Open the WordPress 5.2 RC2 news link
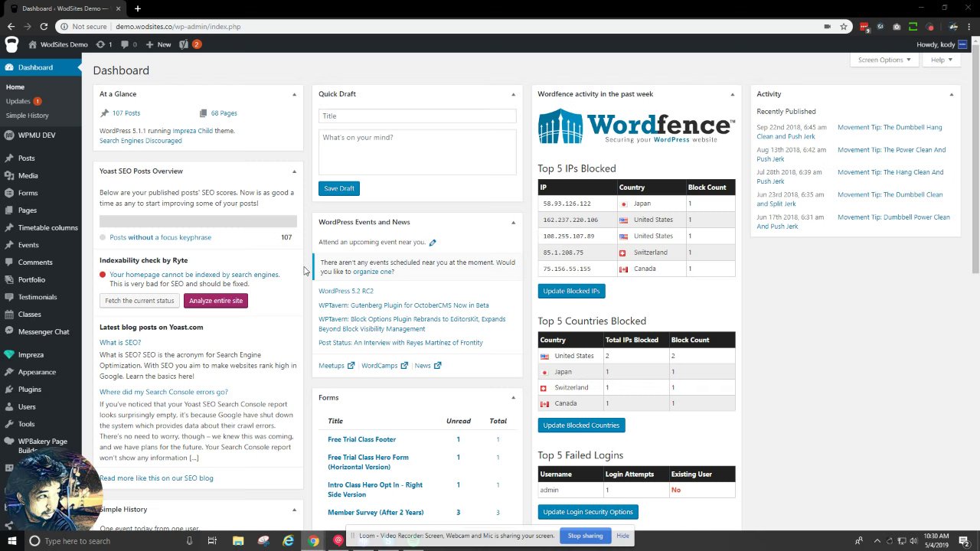Screen dimensions: 980x551 (x=346, y=292)
